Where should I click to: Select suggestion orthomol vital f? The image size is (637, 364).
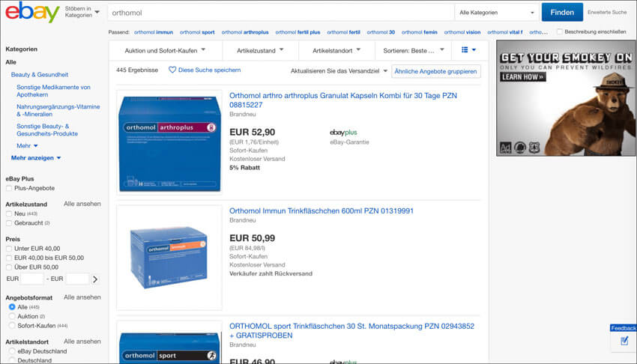(505, 32)
